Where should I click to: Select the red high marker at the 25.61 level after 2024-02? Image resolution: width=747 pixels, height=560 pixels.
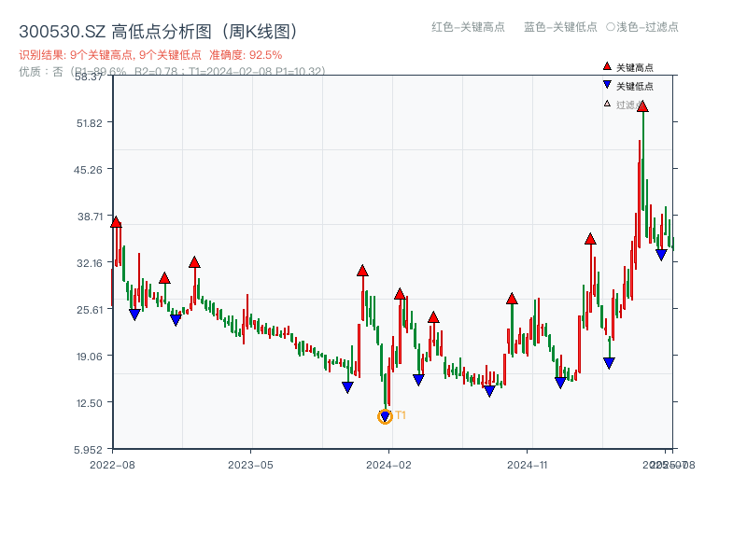433,317
